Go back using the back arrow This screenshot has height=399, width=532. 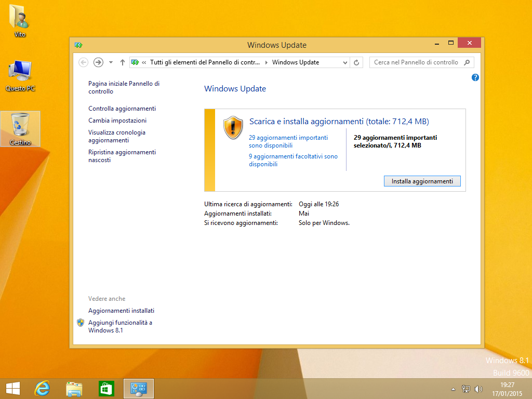click(83, 62)
